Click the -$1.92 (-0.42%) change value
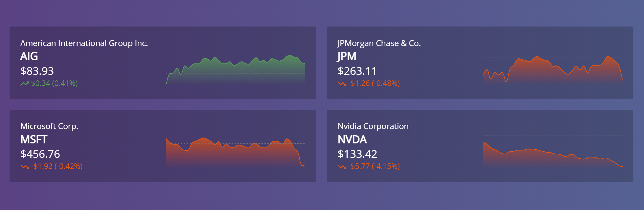This screenshot has width=644, height=210. click(57, 167)
